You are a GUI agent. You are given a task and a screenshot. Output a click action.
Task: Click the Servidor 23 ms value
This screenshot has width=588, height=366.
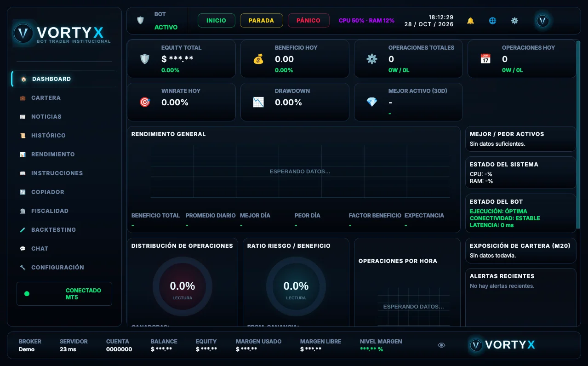68,349
